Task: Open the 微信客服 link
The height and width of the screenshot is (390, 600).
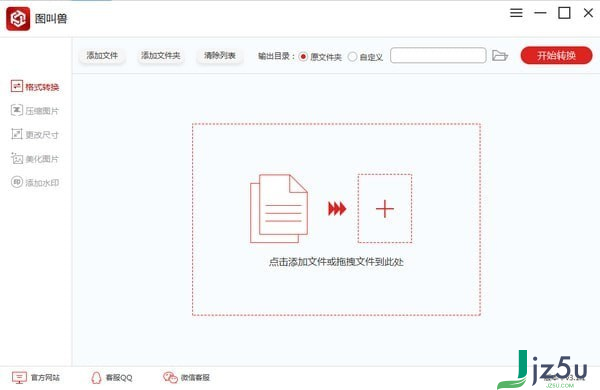Action: [195, 378]
